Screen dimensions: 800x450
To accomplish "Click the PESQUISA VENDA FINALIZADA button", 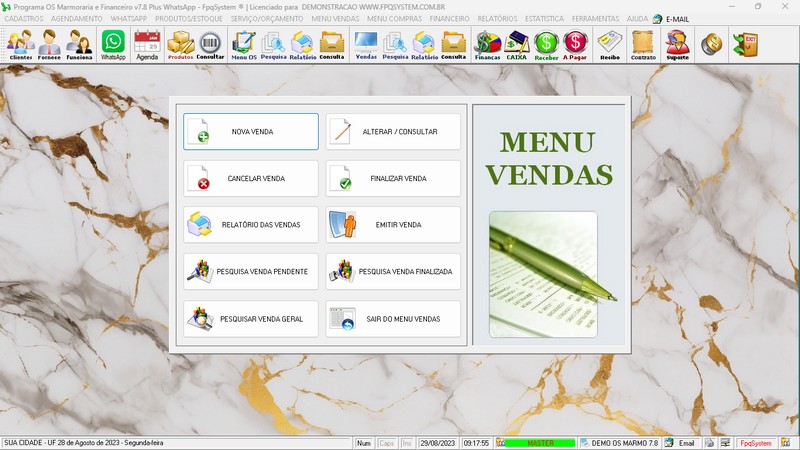I will point(393,271).
